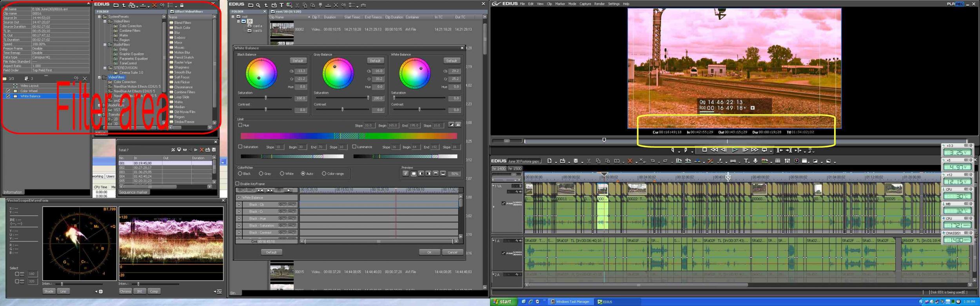The width and height of the screenshot is (980, 306).
Task: Click the lock icon in Effect palette toolbar
Action: (182, 5)
